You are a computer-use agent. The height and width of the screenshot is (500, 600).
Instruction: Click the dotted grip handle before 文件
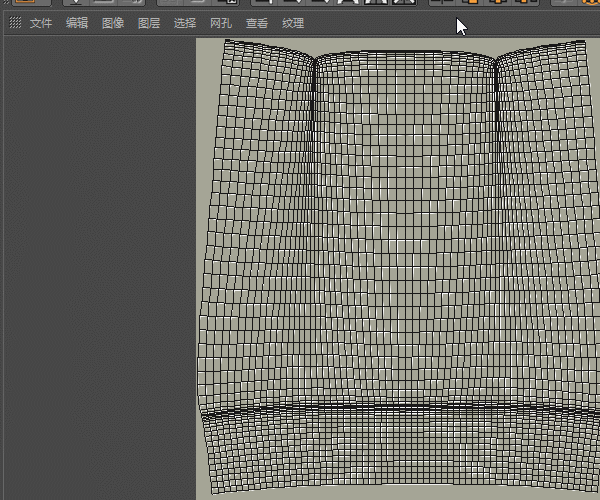point(15,22)
